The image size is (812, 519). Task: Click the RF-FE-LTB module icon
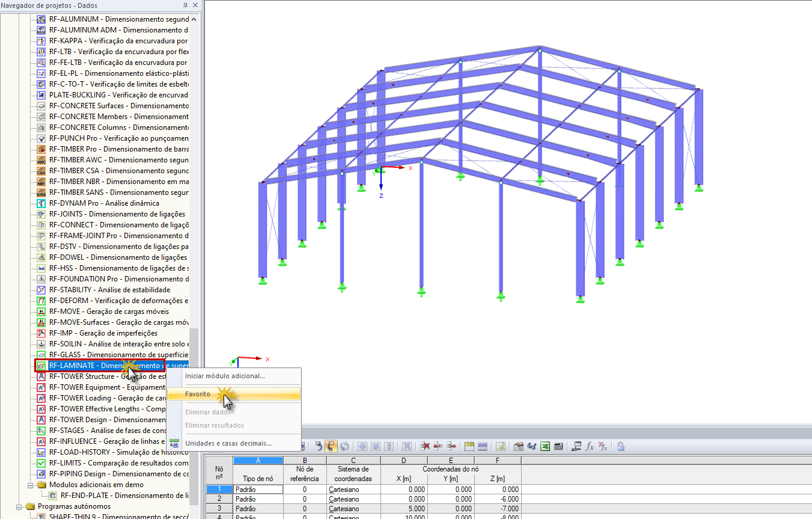click(x=41, y=63)
